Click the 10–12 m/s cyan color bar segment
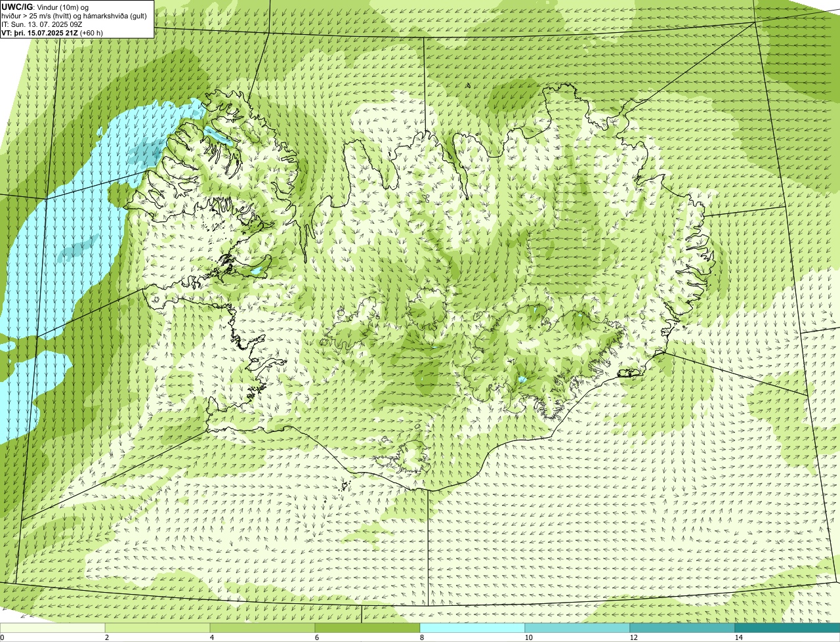840x642 pixels. coord(577,628)
